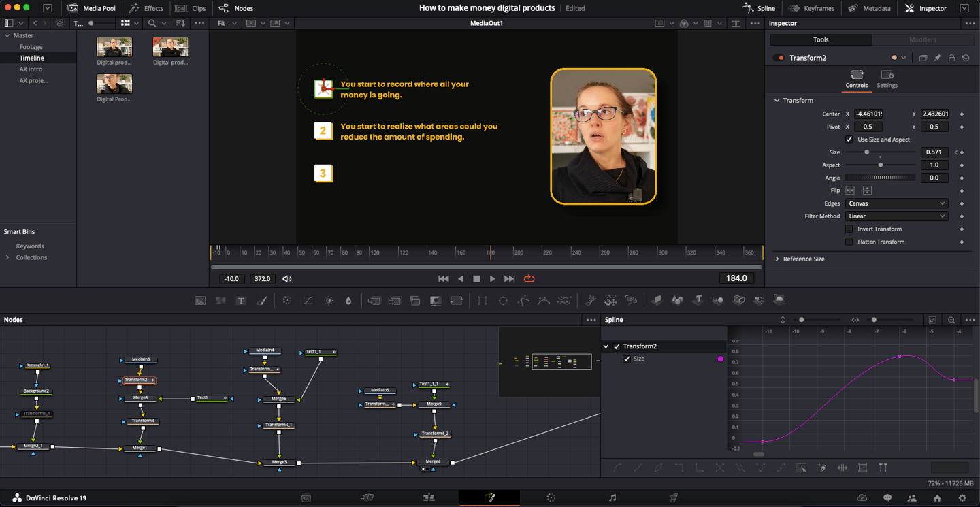Screen dimensions: 980x507
Task: Add a Paint tool from the toolbar
Action: click(261, 300)
